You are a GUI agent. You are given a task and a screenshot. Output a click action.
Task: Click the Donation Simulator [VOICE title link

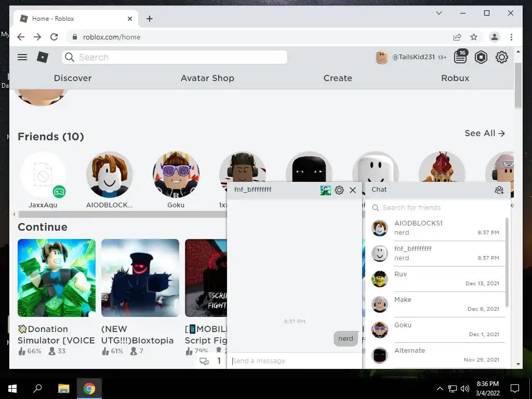click(56, 335)
